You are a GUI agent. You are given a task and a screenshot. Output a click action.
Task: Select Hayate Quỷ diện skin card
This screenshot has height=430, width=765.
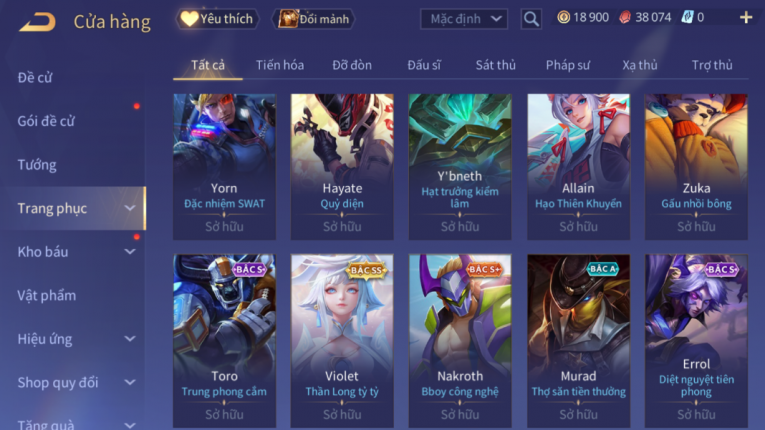tap(342, 166)
